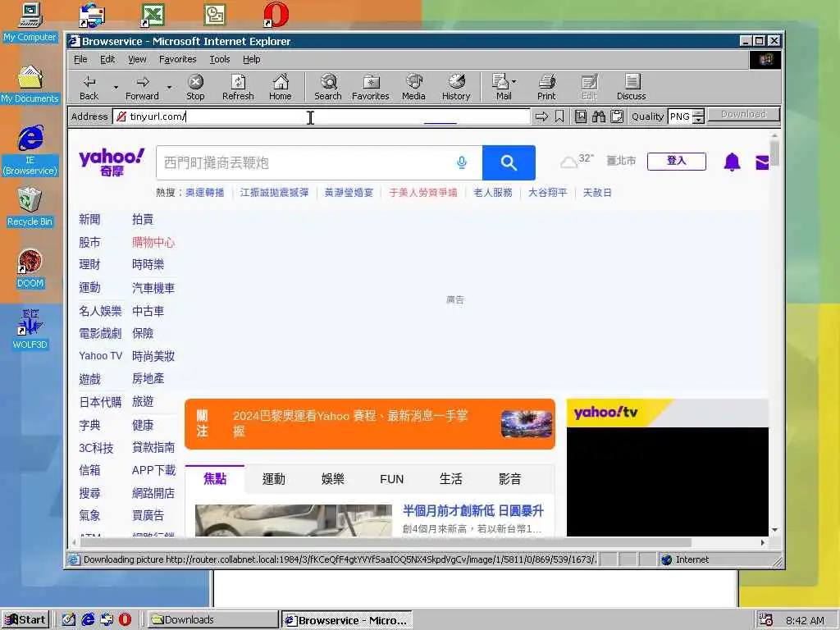
Task: Open the Media toolbar button
Action: tap(413, 87)
